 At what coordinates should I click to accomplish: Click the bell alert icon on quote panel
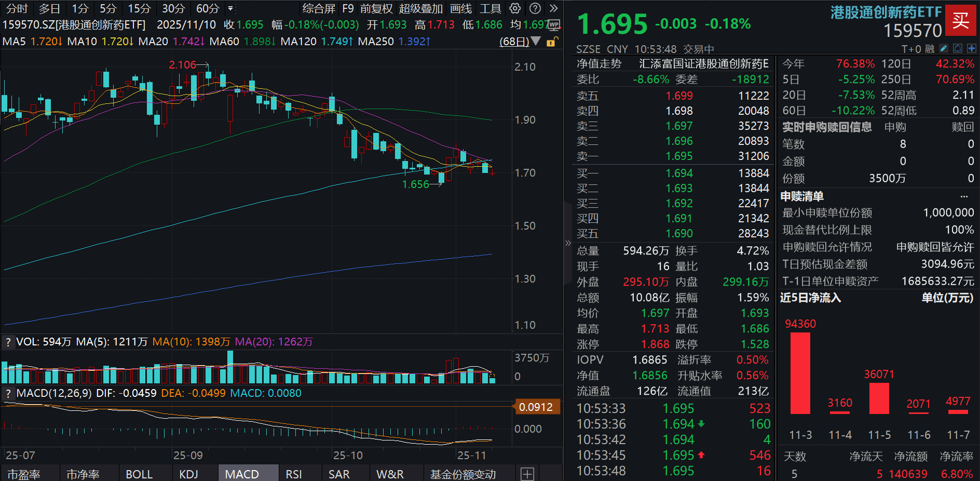(x=957, y=48)
